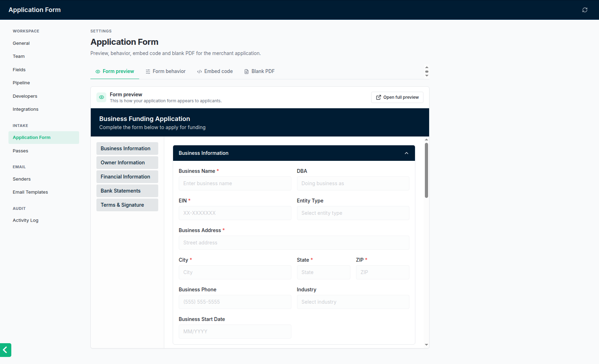This screenshot has width=599, height=364.
Task: Open full preview button
Action: [397, 97]
